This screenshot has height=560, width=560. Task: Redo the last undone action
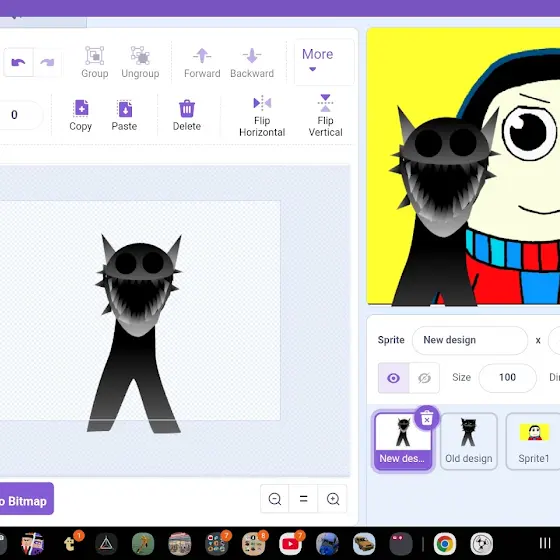(x=47, y=62)
